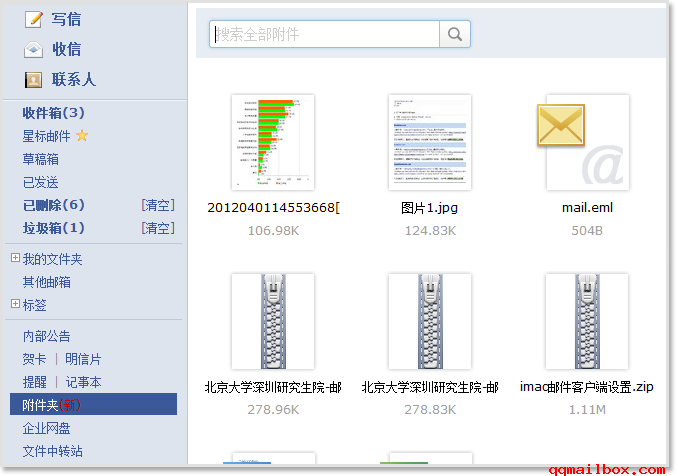Open the 明信片 link
The height and width of the screenshot is (476, 678).
click(x=83, y=359)
